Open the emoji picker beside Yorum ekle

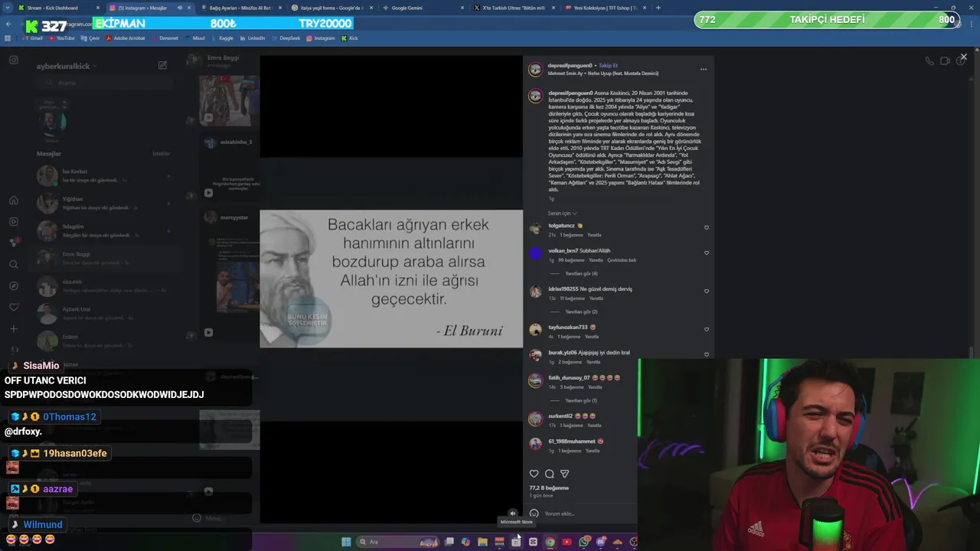[x=534, y=514]
